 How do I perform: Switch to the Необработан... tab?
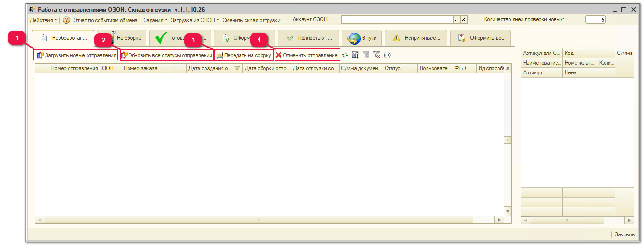click(x=63, y=38)
